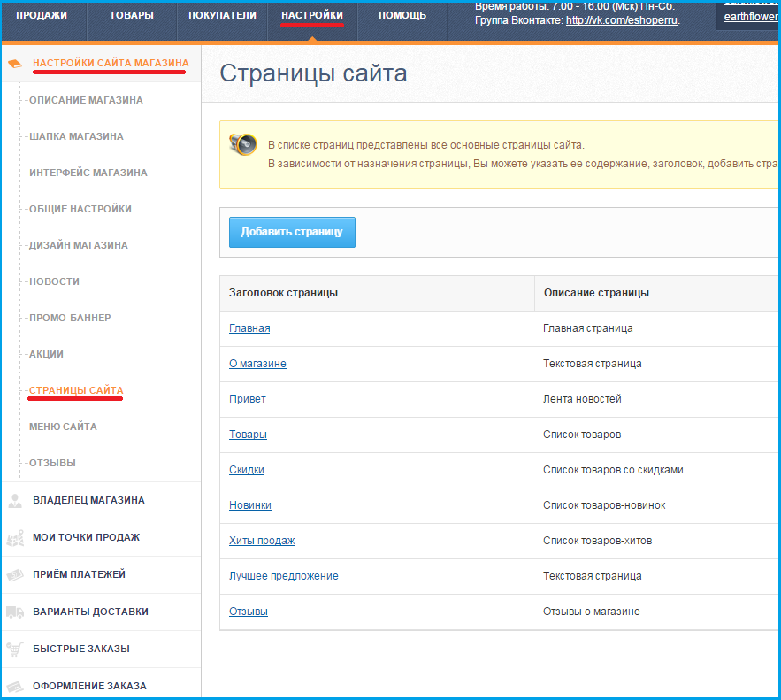Open ПРОМО-БАННЕР sidebar item
Viewport: 781px width, 700px height.
[70, 318]
